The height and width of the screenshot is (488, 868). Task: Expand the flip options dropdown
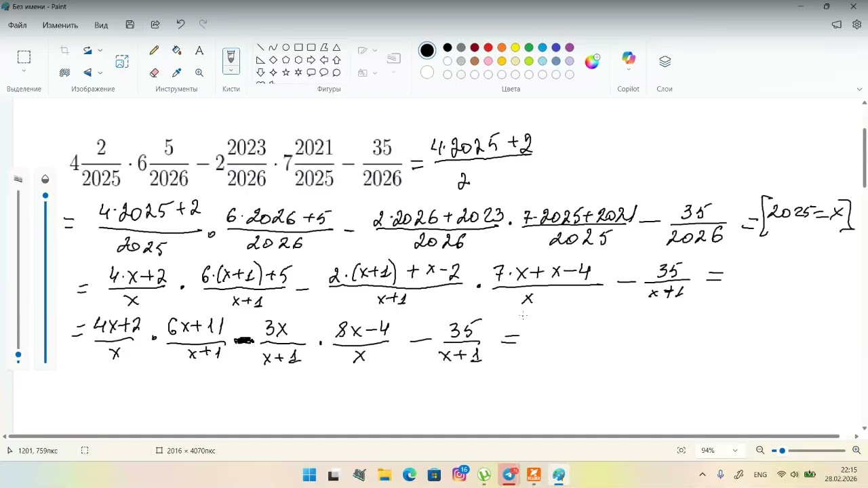pos(100,73)
